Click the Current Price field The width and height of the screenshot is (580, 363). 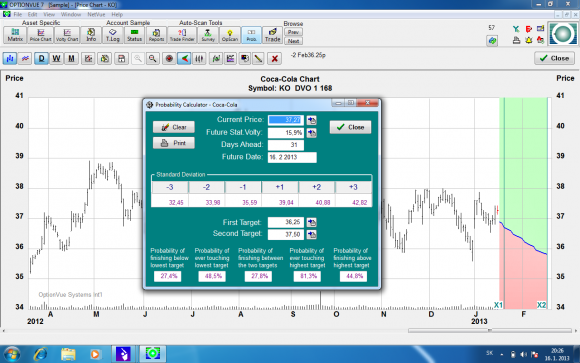(x=286, y=120)
